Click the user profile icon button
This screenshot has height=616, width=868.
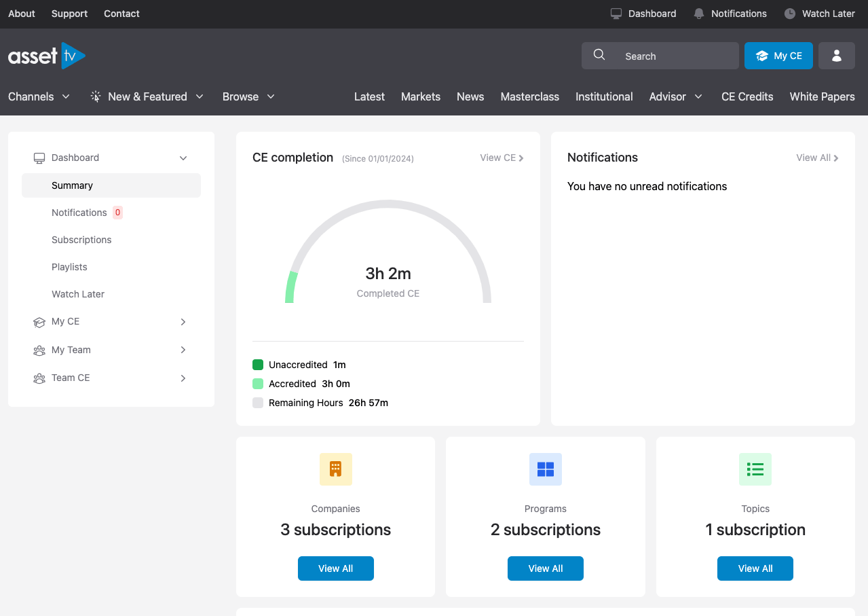(836, 56)
